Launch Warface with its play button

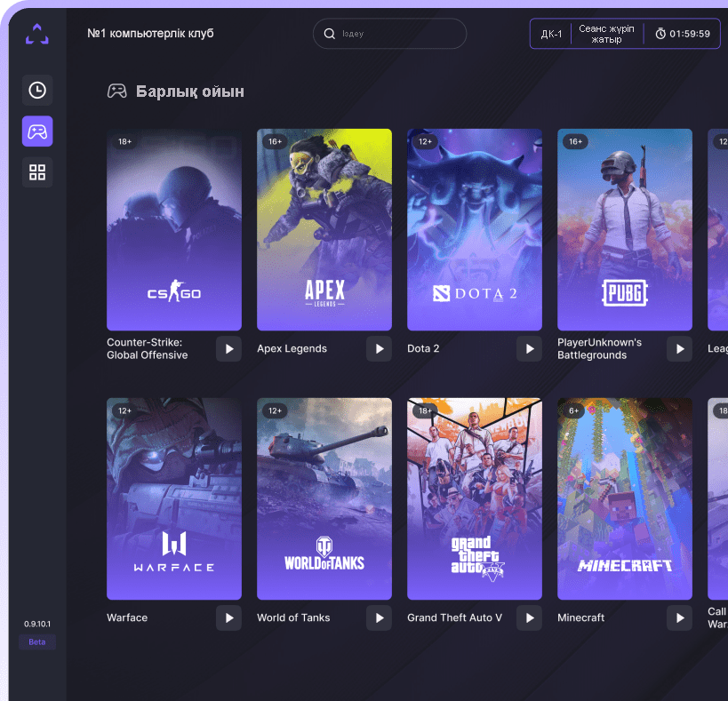(229, 618)
